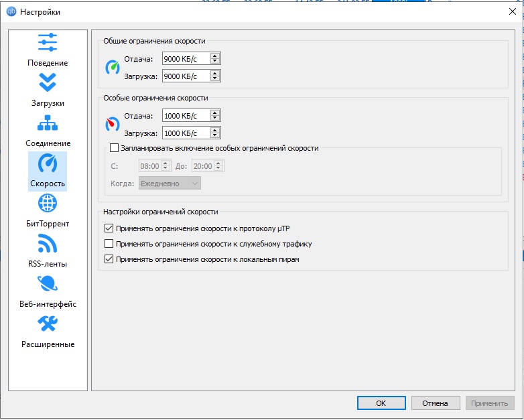The height and width of the screenshot is (420, 524).
Task: Click the Особые ограничения скорости heading
Action: (155, 98)
